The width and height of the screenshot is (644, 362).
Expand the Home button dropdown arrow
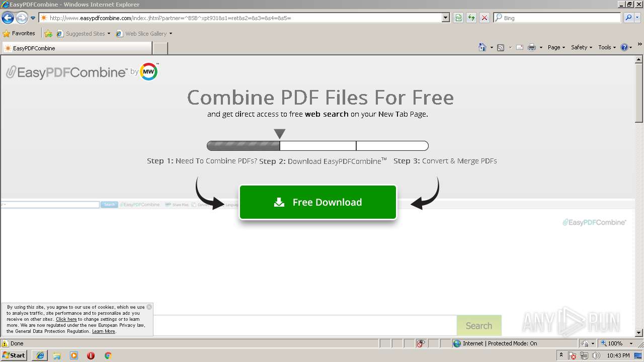coord(492,47)
